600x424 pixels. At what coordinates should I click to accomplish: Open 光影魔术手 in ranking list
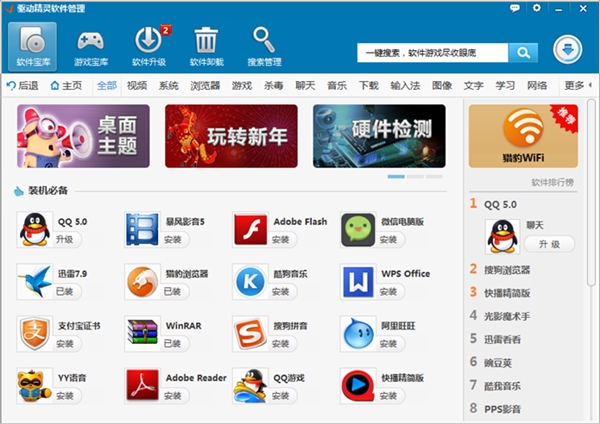click(x=507, y=316)
